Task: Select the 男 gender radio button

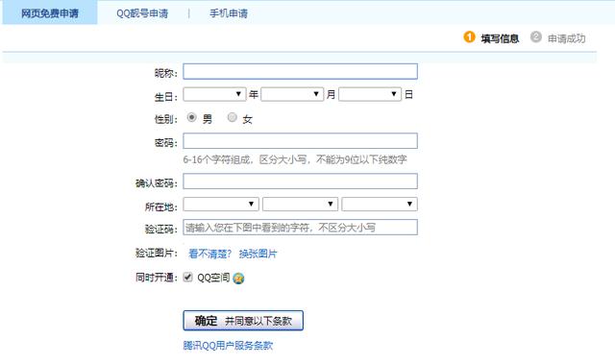Action: 191,117
